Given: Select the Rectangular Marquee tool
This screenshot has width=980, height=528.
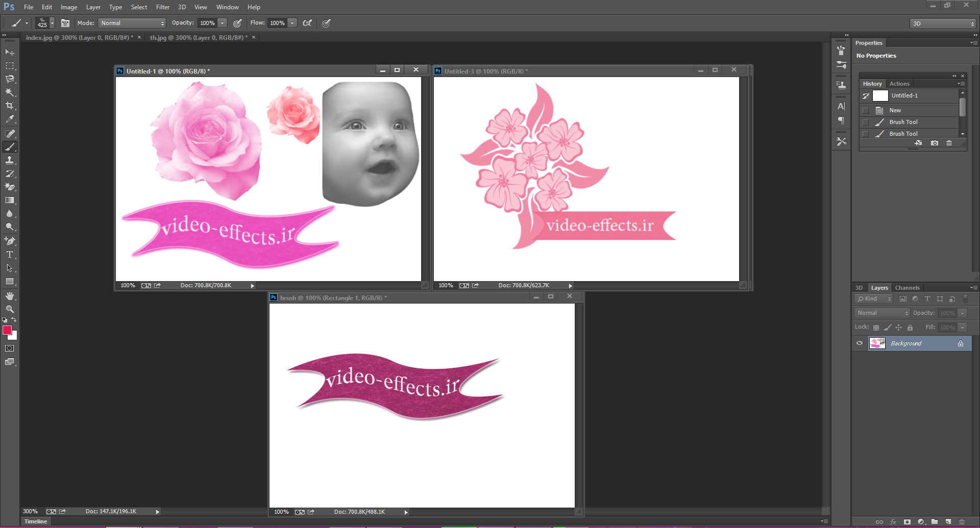Looking at the screenshot, I should 10,66.
